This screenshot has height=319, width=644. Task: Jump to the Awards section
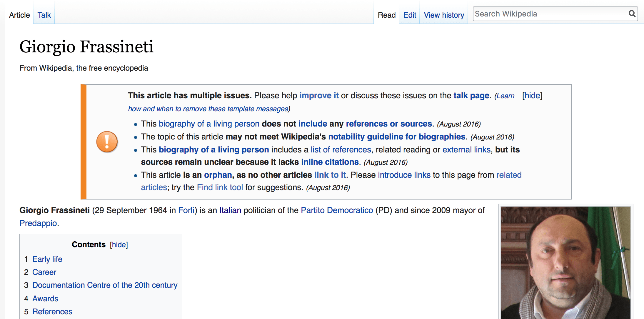click(x=45, y=299)
